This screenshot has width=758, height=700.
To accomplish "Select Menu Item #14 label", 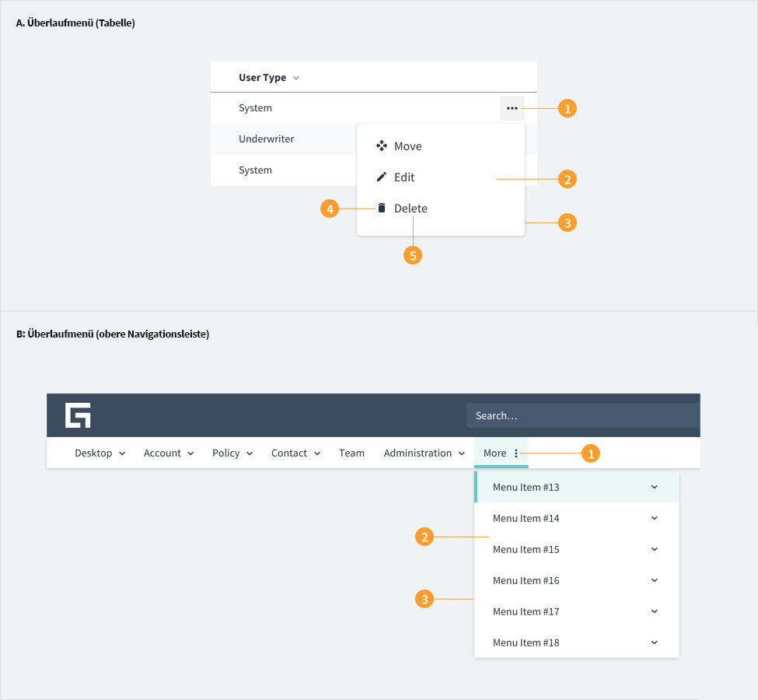I will coord(526,518).
